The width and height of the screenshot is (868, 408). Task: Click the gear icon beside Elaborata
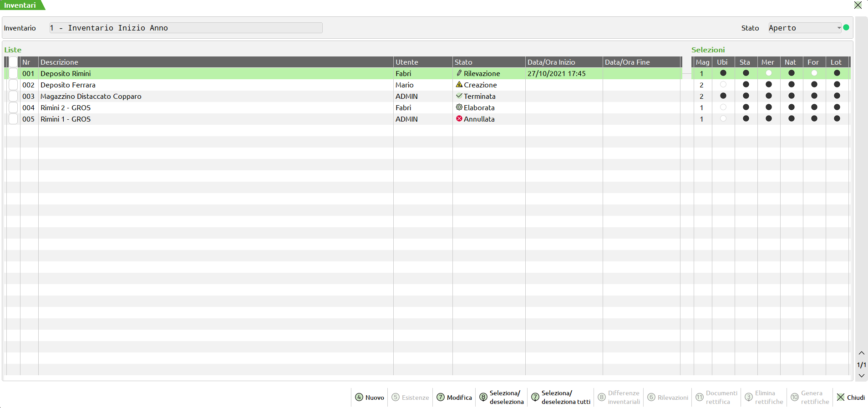pos(459,107)
